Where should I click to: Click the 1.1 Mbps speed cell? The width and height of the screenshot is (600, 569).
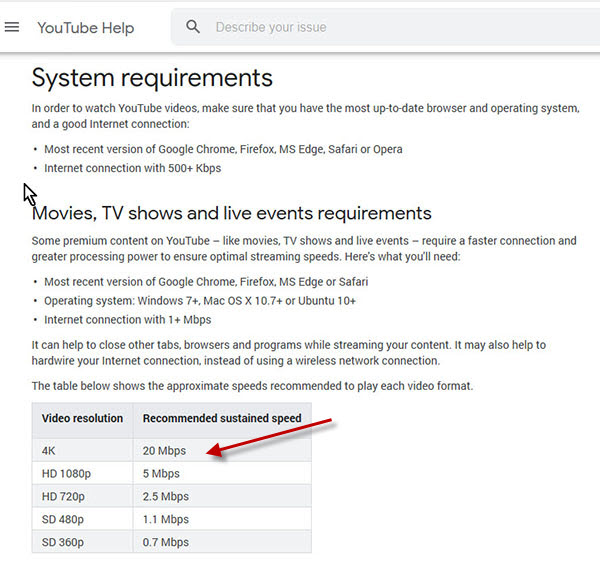point(166,519)
